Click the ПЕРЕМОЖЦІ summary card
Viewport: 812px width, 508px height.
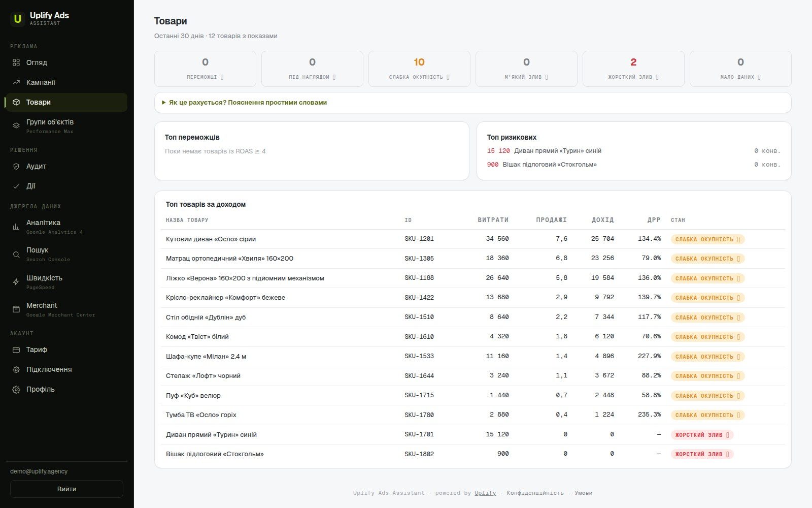(205, 69)
